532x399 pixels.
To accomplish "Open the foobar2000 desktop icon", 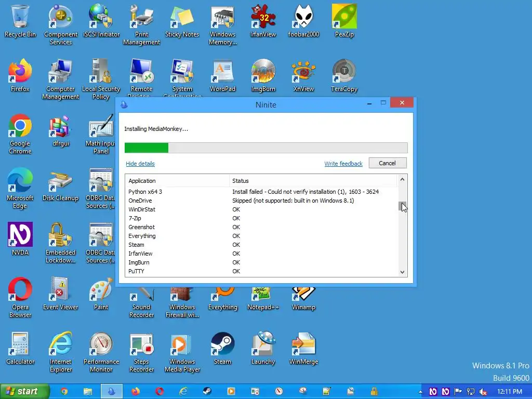I will [303, 20].
